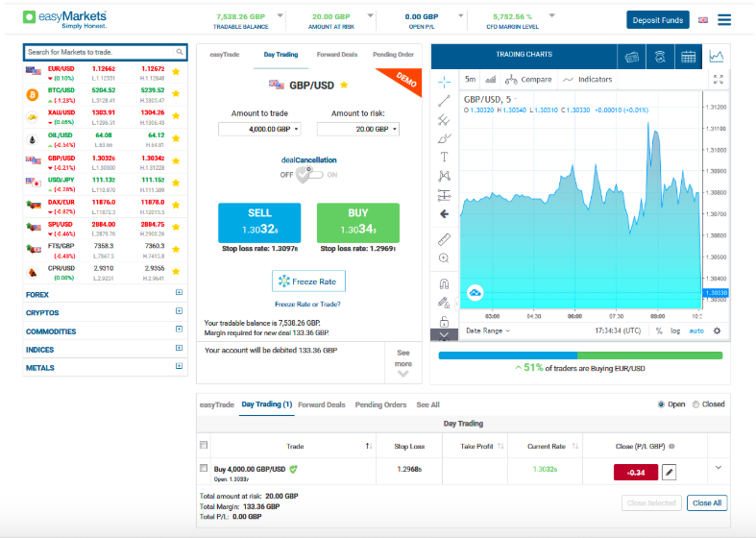The height and width of the screenshot is (538, 756).
Task: Expand the COMMODITIES category
Action: (x=179, y=330)
